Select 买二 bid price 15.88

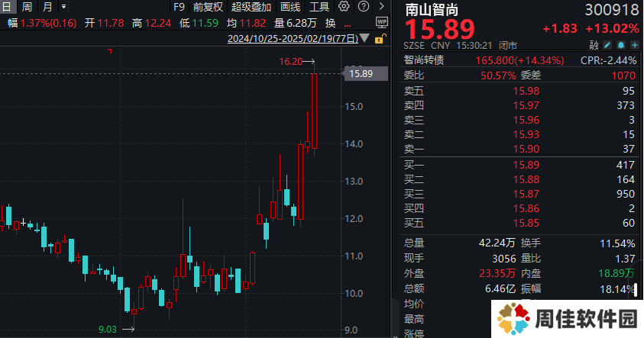[x=526, y=179]
